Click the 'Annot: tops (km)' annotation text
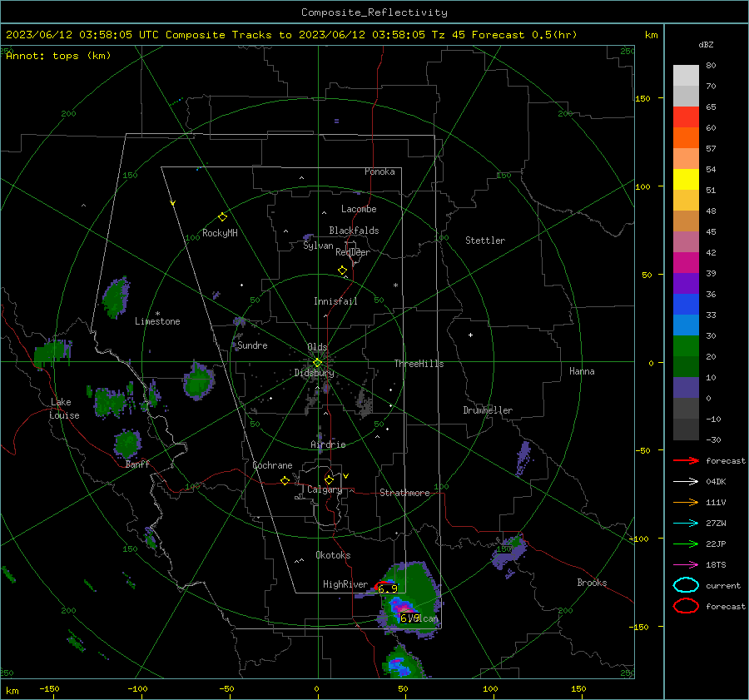The height and width of the screenshot is (700, 749). tap(58, 56)
